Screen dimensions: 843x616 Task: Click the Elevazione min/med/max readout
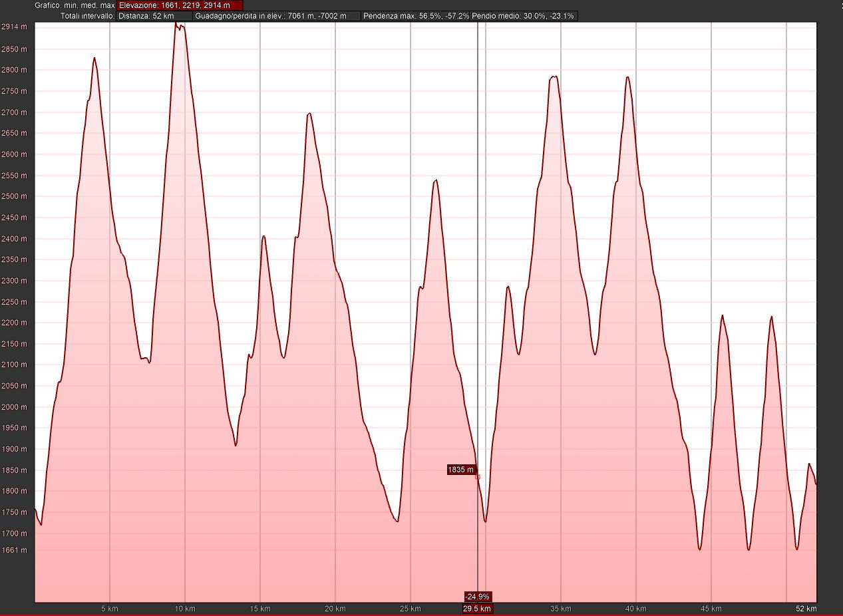click(180, 5)
